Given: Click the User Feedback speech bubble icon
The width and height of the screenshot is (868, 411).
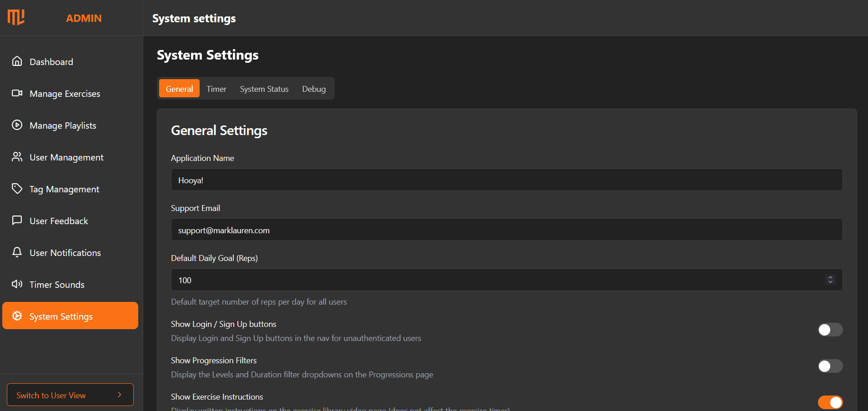Looking at the screenshot, I should [x=17, y=221].
